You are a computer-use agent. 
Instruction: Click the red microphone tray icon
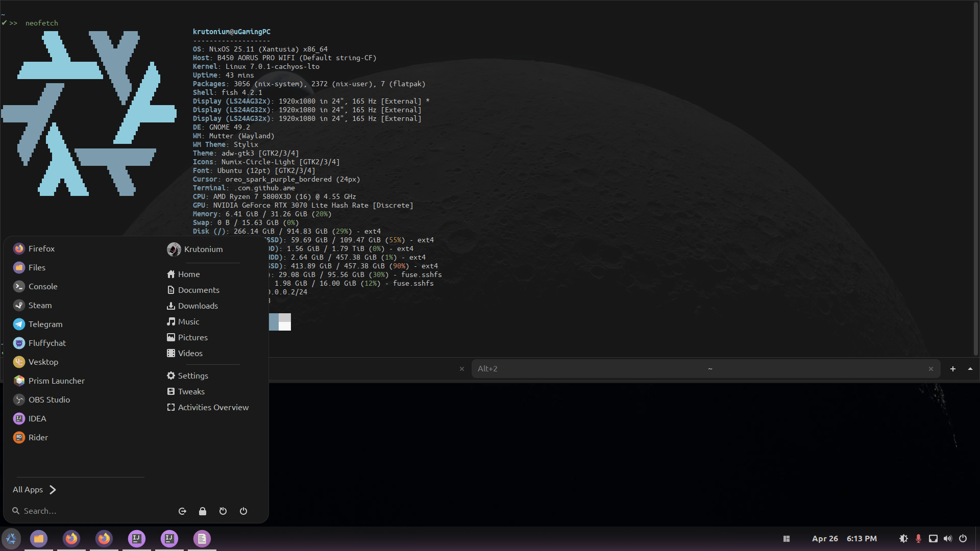click(x=918, y=539)
